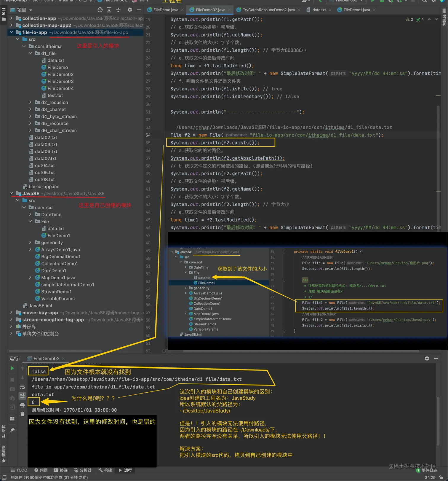Click the up arrow in Run toolbar

(x=22, y=368)
